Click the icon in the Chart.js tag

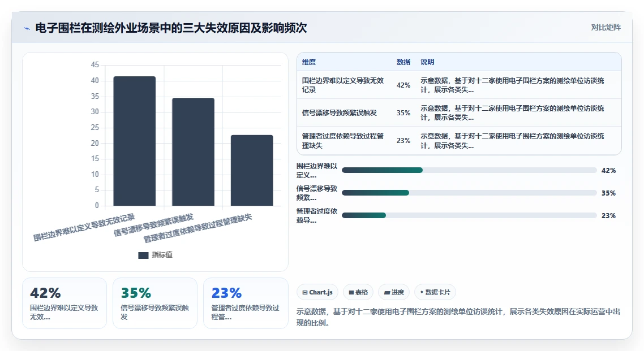point(305,293)
